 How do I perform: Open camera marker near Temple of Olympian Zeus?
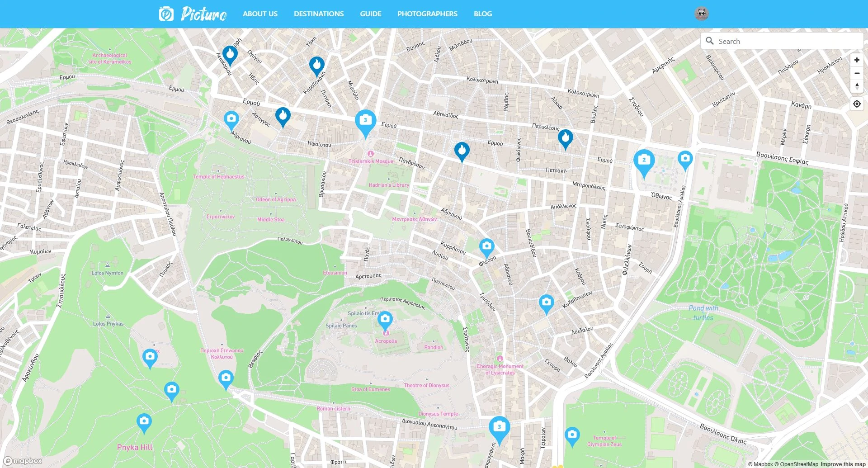(572, 436)
